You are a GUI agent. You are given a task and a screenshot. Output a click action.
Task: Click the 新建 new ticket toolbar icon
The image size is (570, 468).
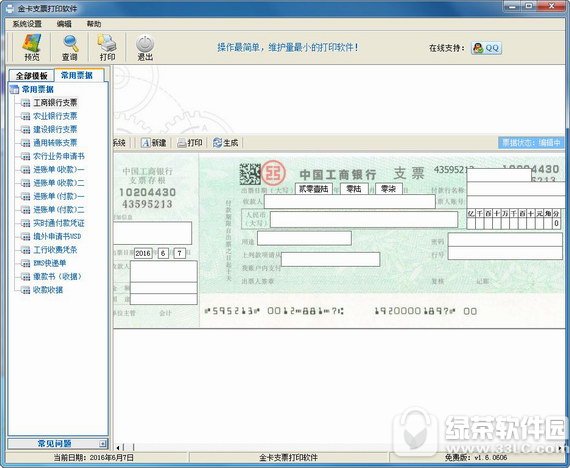click(154, 143)
